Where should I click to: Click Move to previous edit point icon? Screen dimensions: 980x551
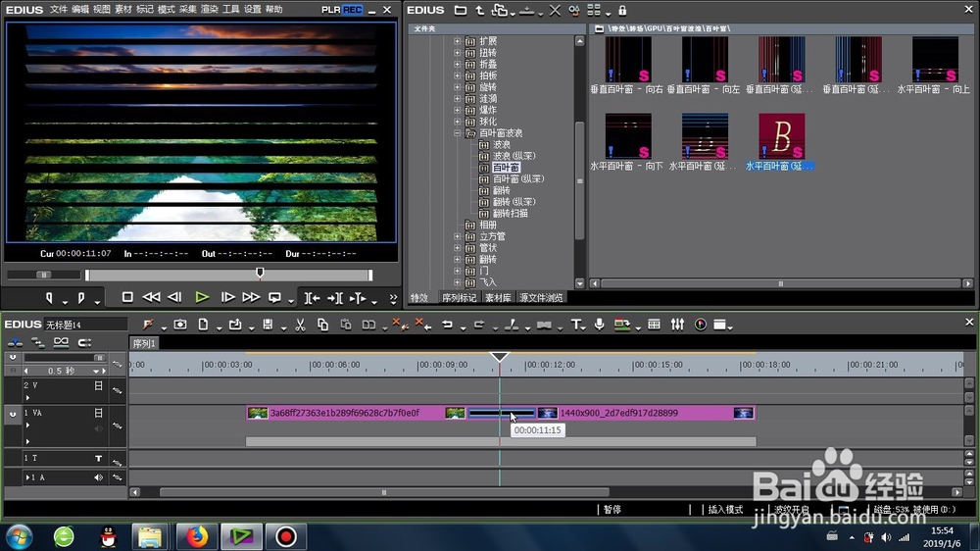click(x=312, y=298)
